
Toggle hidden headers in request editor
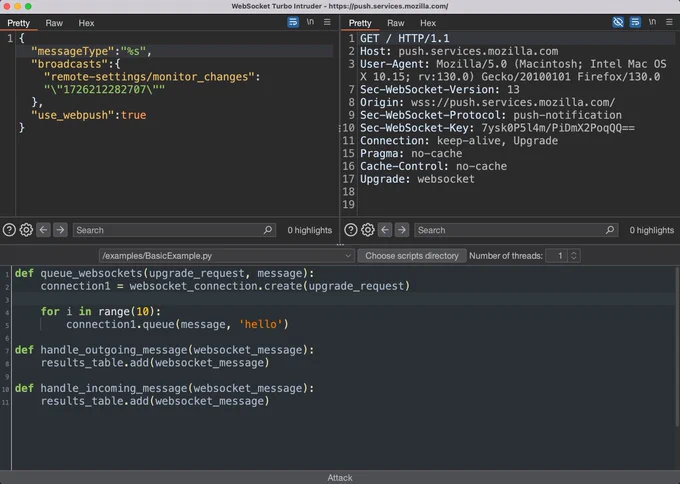tap(618, 22)
